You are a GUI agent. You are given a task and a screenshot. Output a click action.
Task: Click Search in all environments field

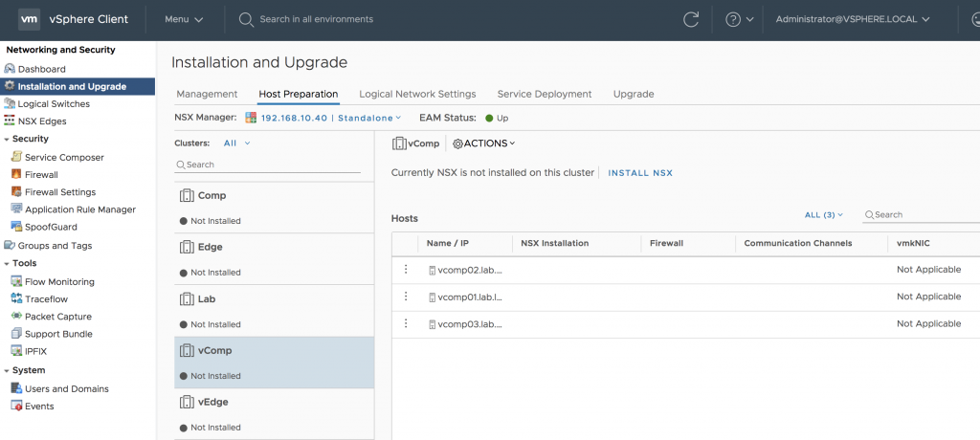316,19
